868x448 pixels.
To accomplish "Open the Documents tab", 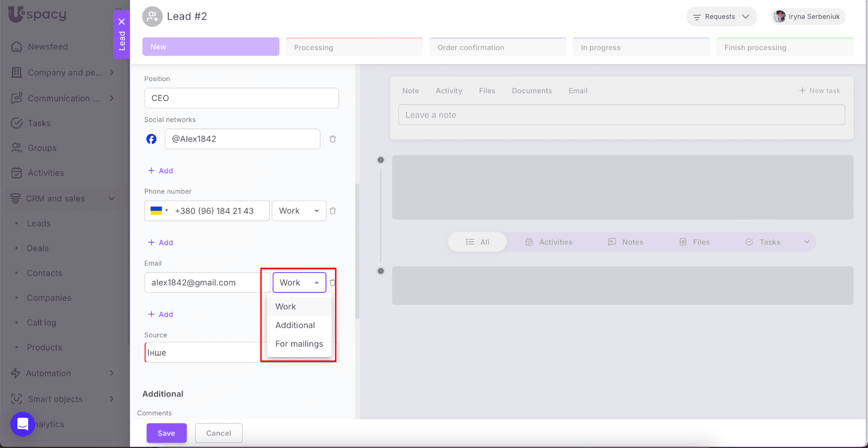I will pos(532,91).
